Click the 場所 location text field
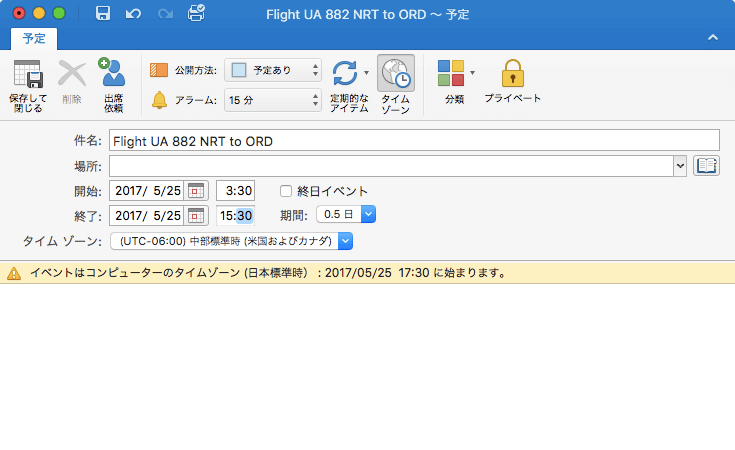The width and height of the screenshot is (735, 450). [x=391, y=166]
